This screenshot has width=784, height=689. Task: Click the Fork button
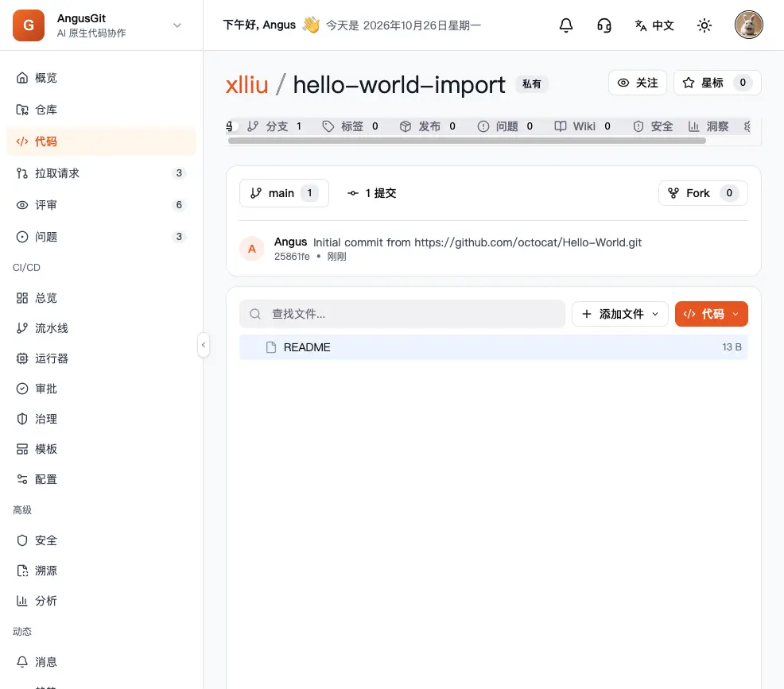[703, 193]
